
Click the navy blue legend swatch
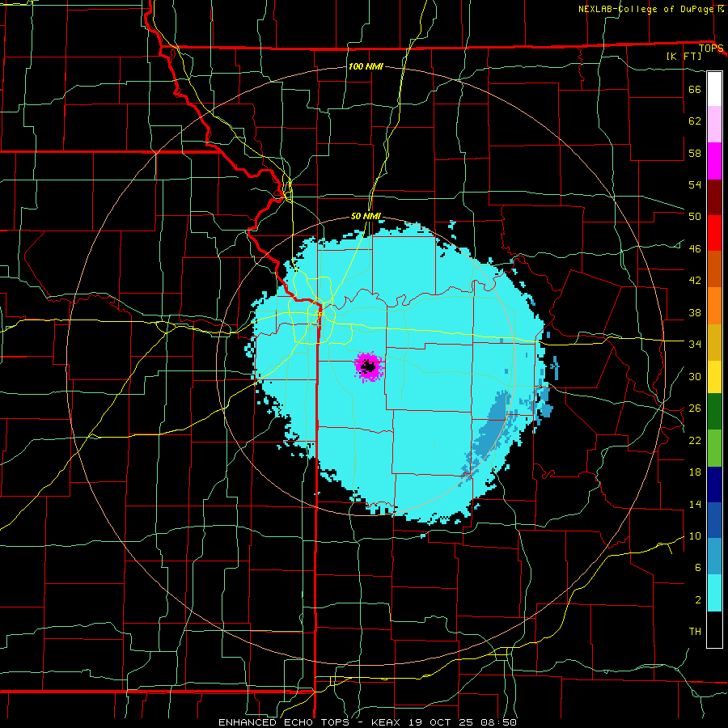pos(714,485)
